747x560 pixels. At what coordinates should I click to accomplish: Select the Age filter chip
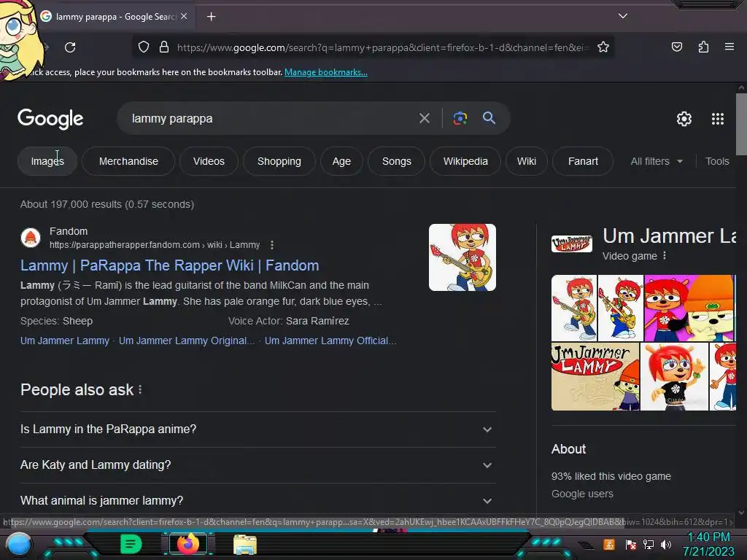(341, 161)
